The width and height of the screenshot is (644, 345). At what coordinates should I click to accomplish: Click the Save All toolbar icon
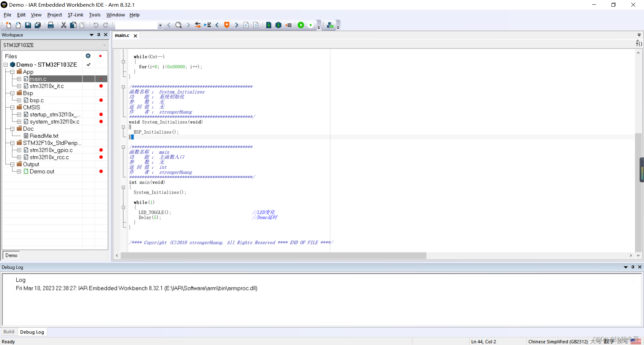pos(38,25)
